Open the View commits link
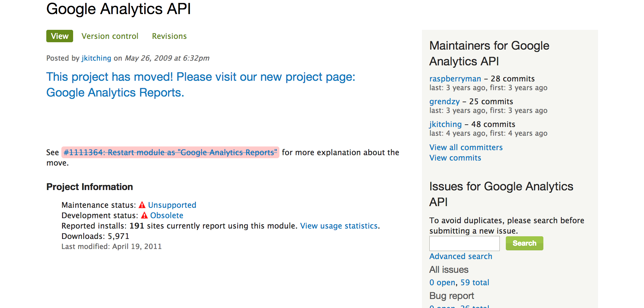The width and height of the screenshot is (644, 308). click(x=455, y=158)
